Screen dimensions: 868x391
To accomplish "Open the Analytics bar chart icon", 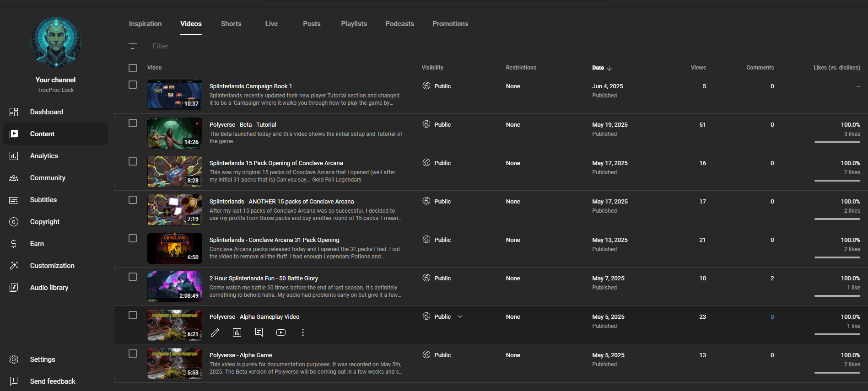I will point(14,156).
